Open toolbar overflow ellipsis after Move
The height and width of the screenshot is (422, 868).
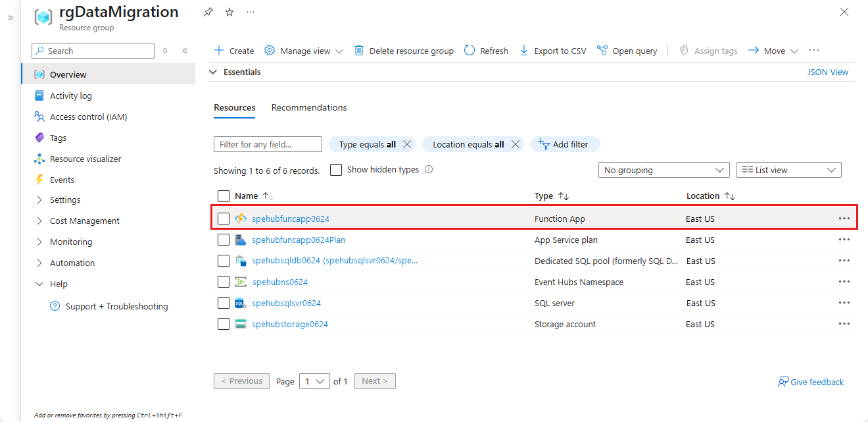click(x=814, y=50)
